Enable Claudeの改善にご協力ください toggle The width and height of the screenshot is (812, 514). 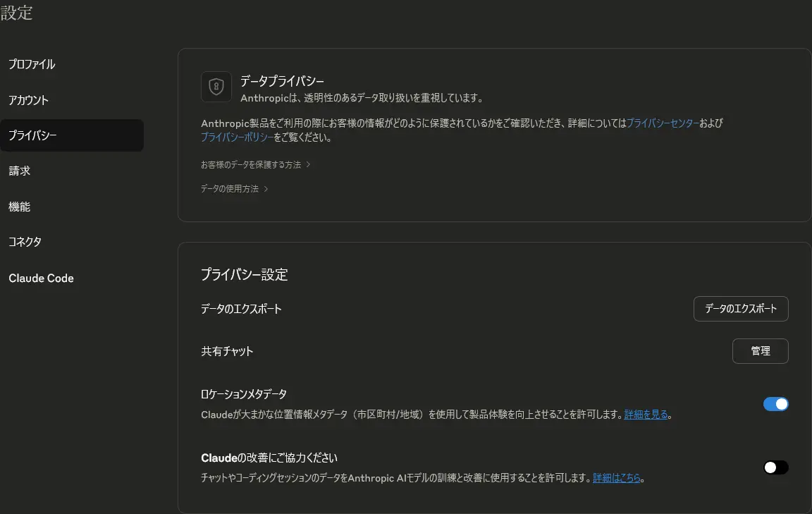tap(775, 467)
